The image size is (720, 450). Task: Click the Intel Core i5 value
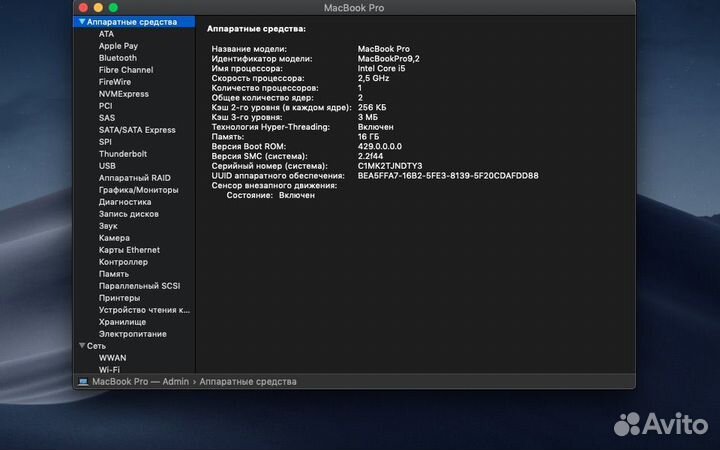pyautogui.click(x=382, y=68)
